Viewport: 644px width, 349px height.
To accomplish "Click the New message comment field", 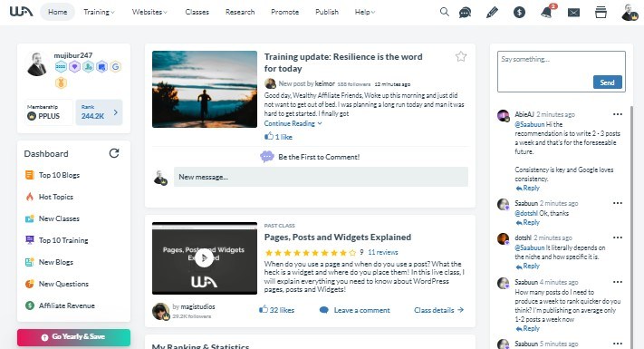I will (x=321, y=177).
